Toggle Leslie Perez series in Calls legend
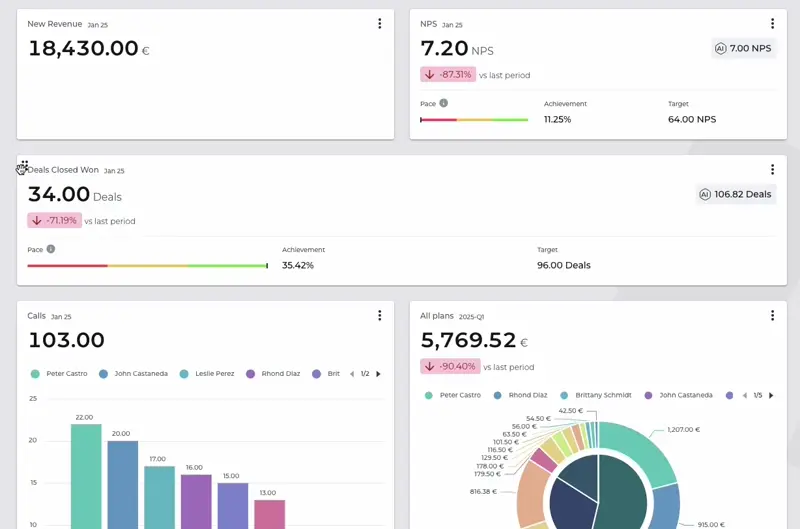Screen dimensions: 800x529 coord(207,374)
